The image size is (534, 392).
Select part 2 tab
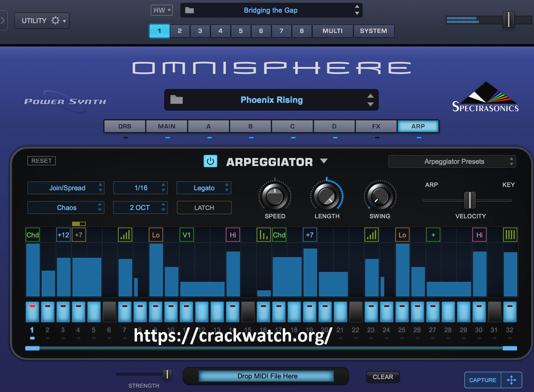click(180, 31)
